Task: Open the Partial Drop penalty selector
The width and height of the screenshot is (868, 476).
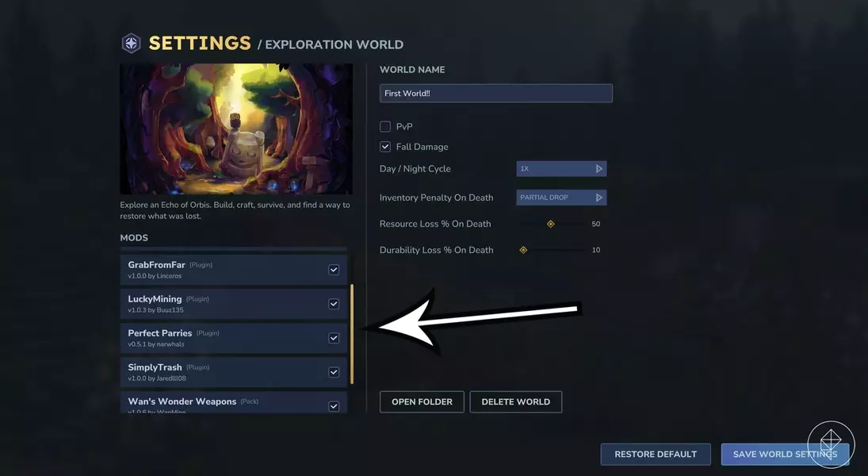Action: tap(561, 198)
